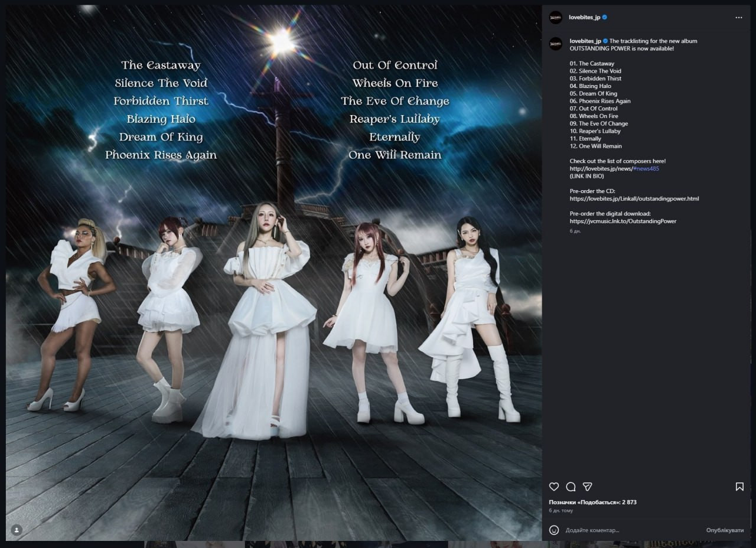The height and width of the screenshot is (548, 756).
Task: Select caption line 09. The Eve Of Change
Action: click(x=599, y=123)
